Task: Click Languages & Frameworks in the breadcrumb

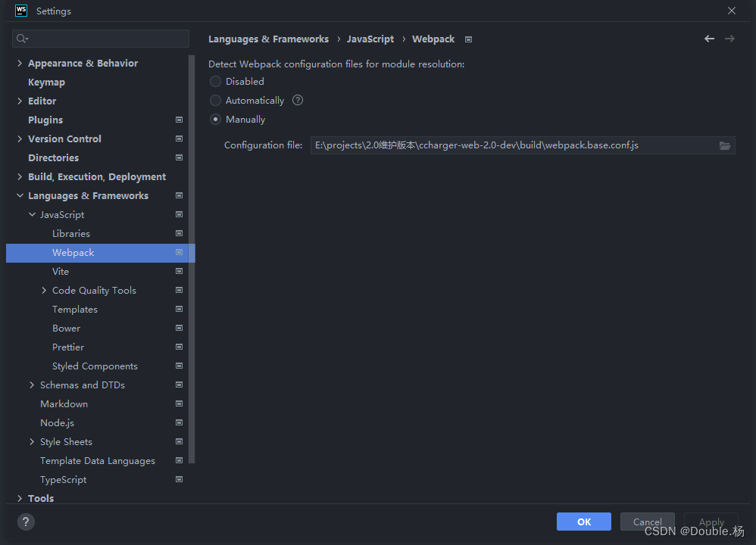Action: [269, 39]
